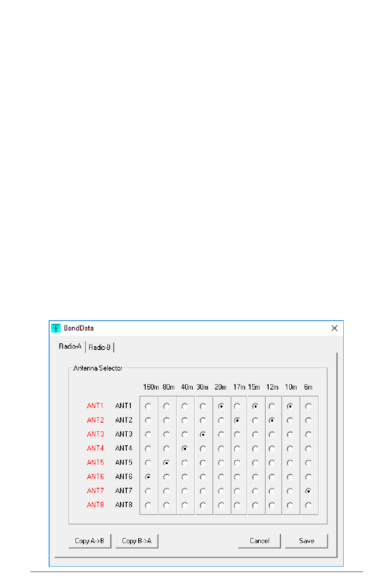Select the Radio-A tab
This screenshot has width=392, height=586.
click(x=70, y=347)
